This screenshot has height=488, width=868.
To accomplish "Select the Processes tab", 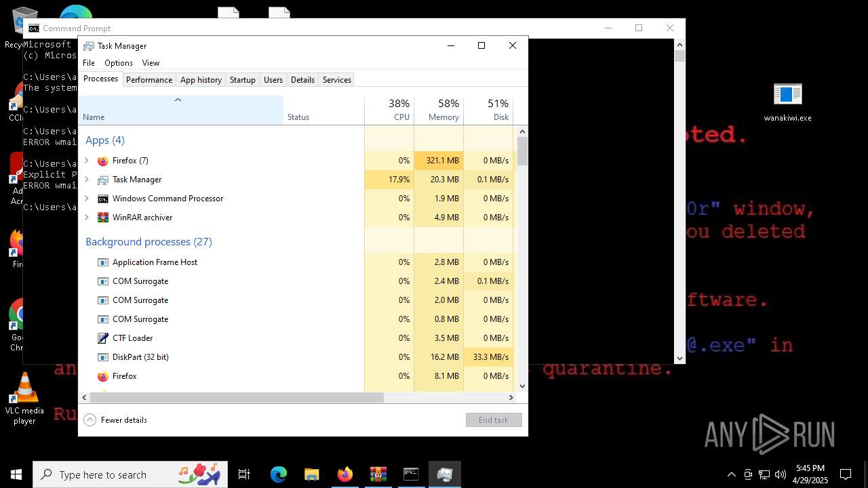I will [100, 79].
